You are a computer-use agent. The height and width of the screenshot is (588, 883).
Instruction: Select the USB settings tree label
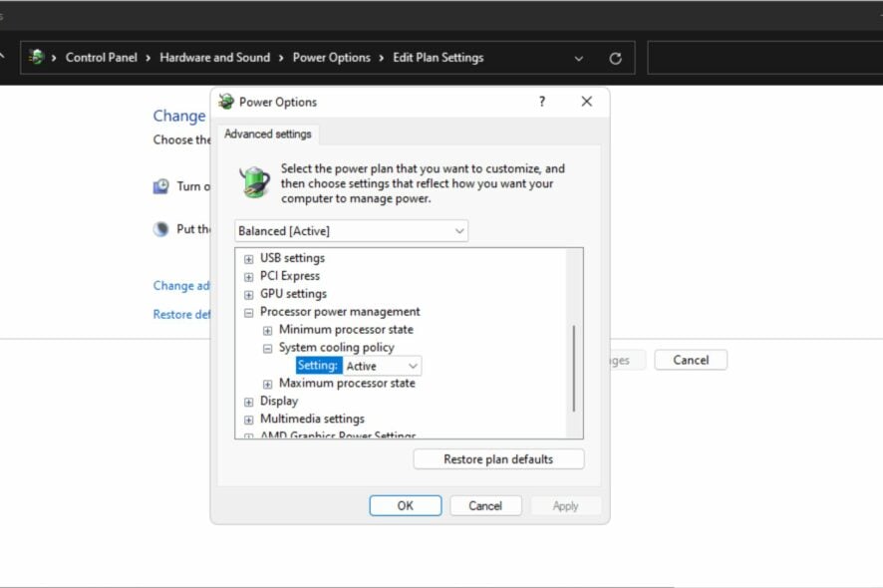[292, 258]
